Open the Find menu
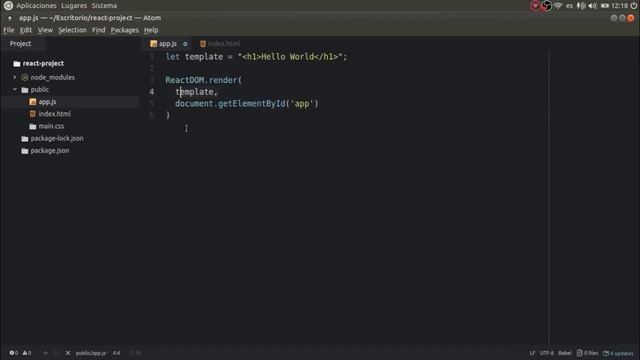640x360 pixels. click(98, 30)
